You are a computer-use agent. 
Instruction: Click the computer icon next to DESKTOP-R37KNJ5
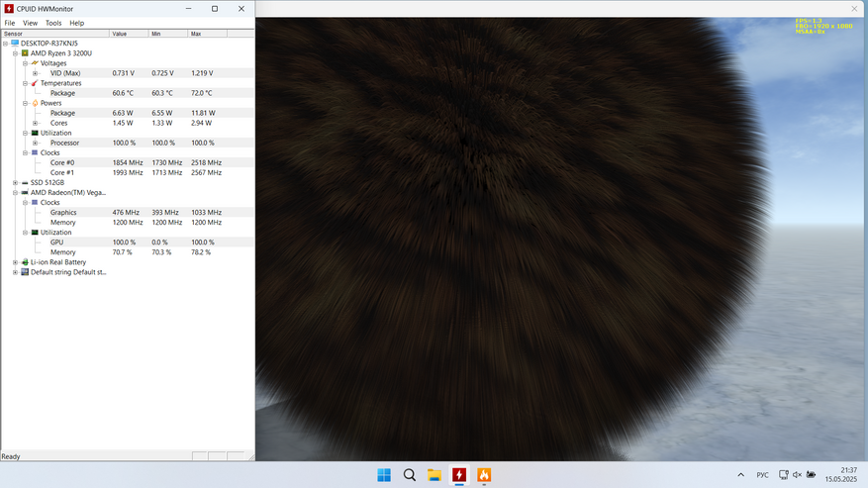click(15, 44)
